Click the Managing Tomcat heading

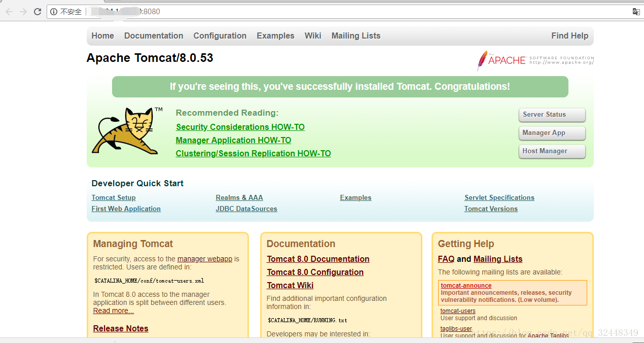(133, 244)
